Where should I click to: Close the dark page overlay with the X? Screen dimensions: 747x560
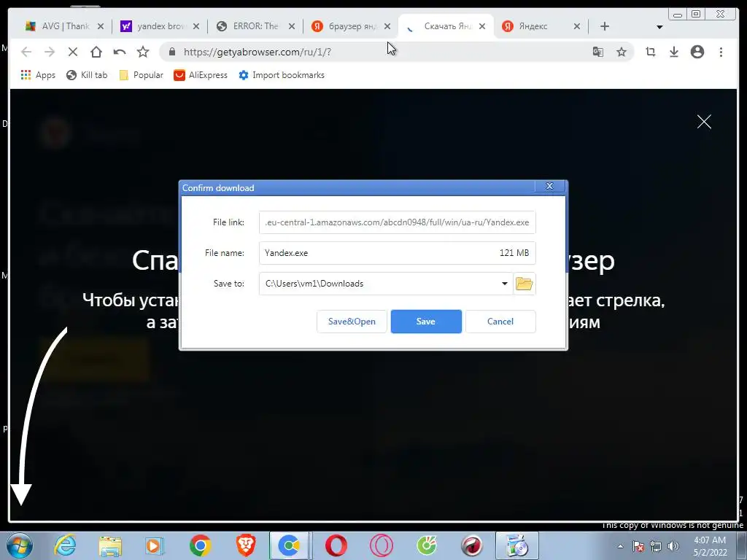click(x=704, y=122)
